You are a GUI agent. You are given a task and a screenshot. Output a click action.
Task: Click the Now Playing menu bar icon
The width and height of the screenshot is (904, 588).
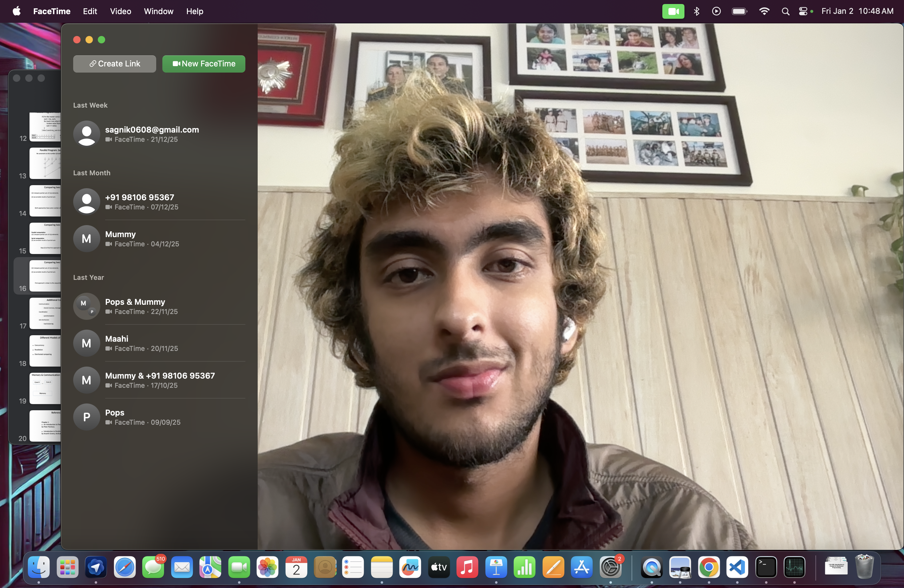716,11
